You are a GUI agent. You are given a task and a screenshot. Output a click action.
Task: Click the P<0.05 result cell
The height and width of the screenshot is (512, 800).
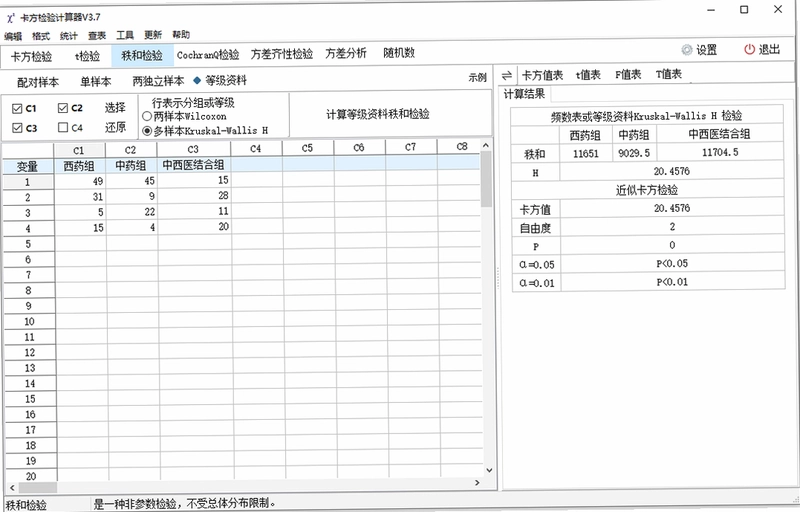(672, 264)
